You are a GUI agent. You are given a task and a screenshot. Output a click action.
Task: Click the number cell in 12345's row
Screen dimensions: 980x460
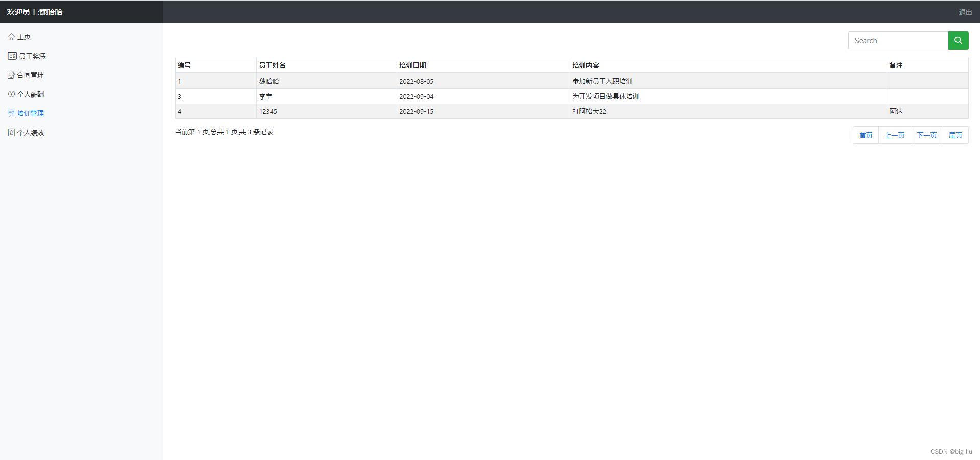click(215, 111)
